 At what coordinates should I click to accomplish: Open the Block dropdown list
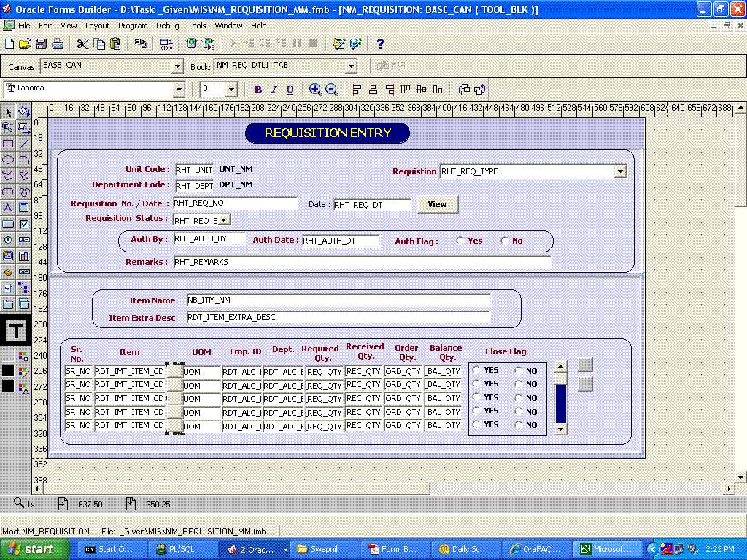point(351,66)
